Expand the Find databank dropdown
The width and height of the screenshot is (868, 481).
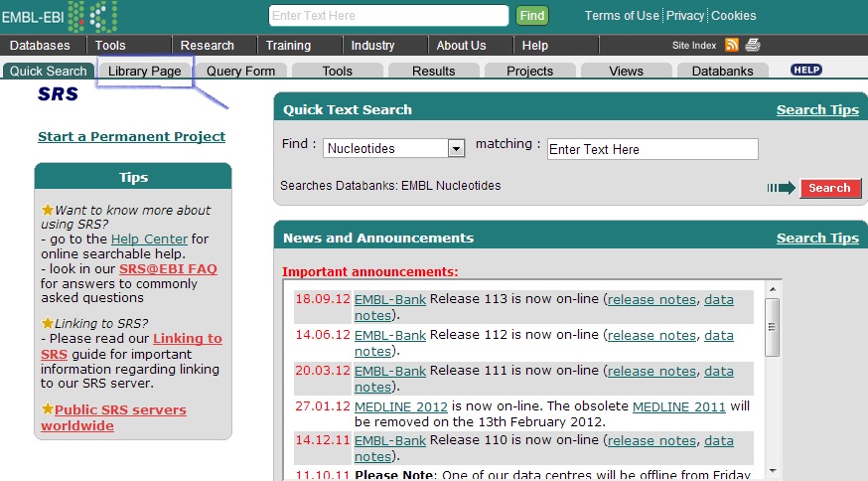click(456, 148)
